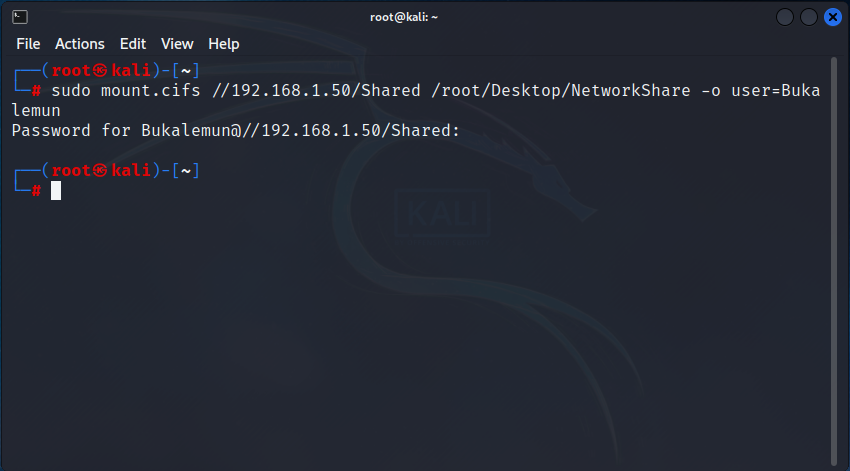Screen dimensions: 850x471
Task: Click the KALI watermark logo in the background
Action: click(442, 212)
